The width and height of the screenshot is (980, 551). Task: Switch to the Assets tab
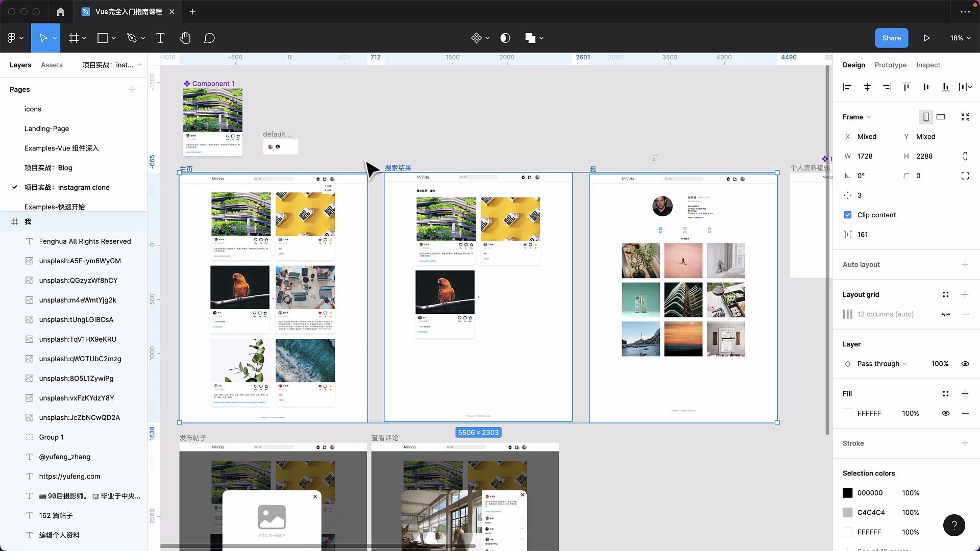pyautogui.click(x=52, y=65)
